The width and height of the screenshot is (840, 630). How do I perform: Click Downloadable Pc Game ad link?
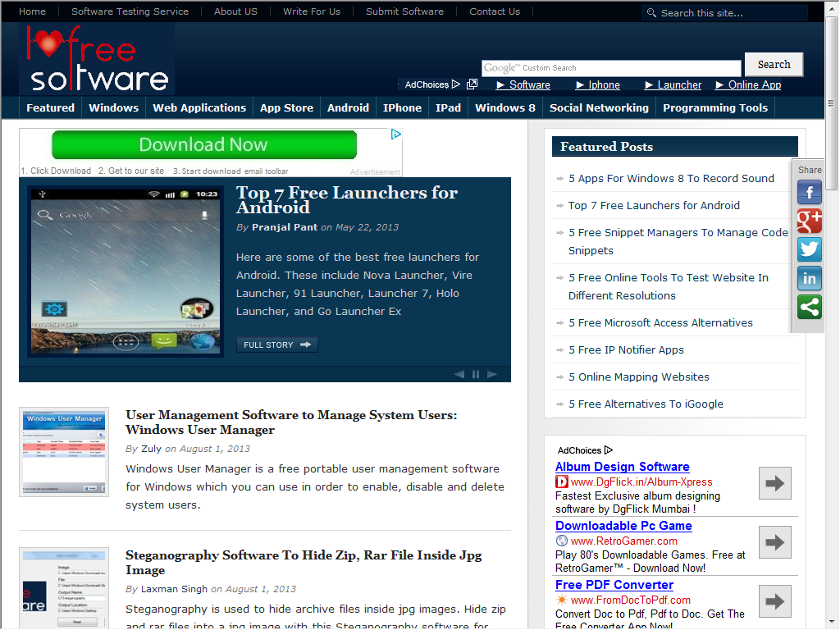pos(623,526)
